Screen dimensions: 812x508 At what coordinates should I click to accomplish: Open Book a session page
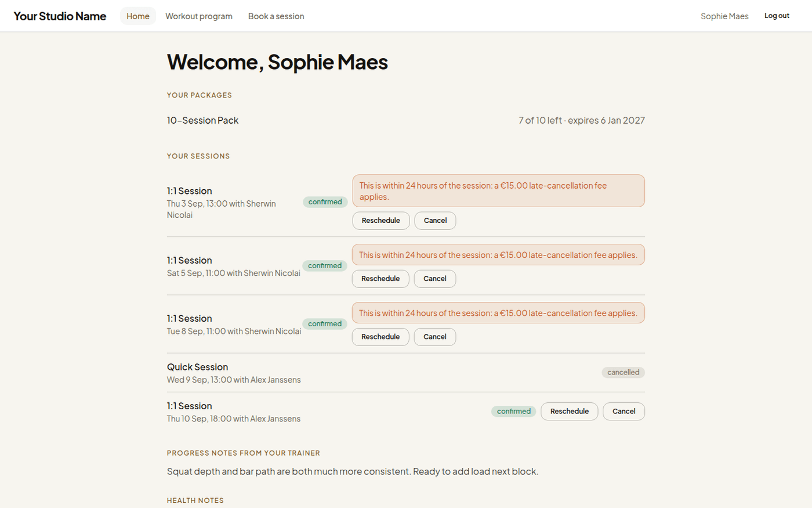click(276, 16)
